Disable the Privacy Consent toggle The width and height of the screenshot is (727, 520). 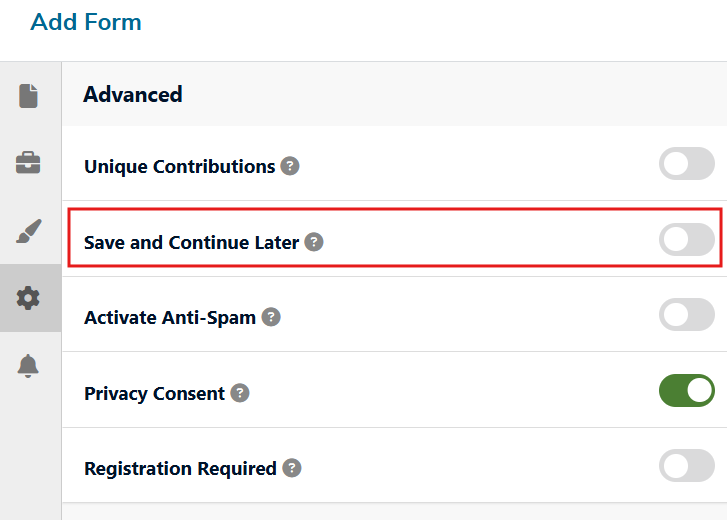(x=686, y=391)
